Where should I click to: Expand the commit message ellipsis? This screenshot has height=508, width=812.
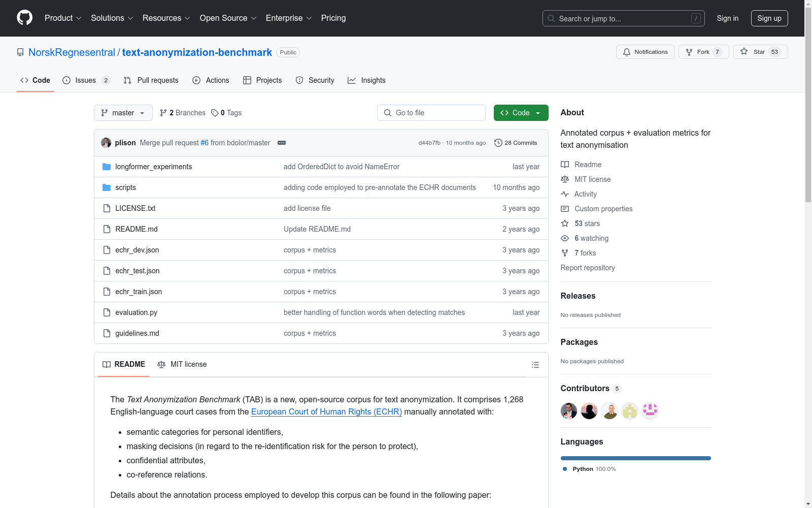[x=282, y=143]
